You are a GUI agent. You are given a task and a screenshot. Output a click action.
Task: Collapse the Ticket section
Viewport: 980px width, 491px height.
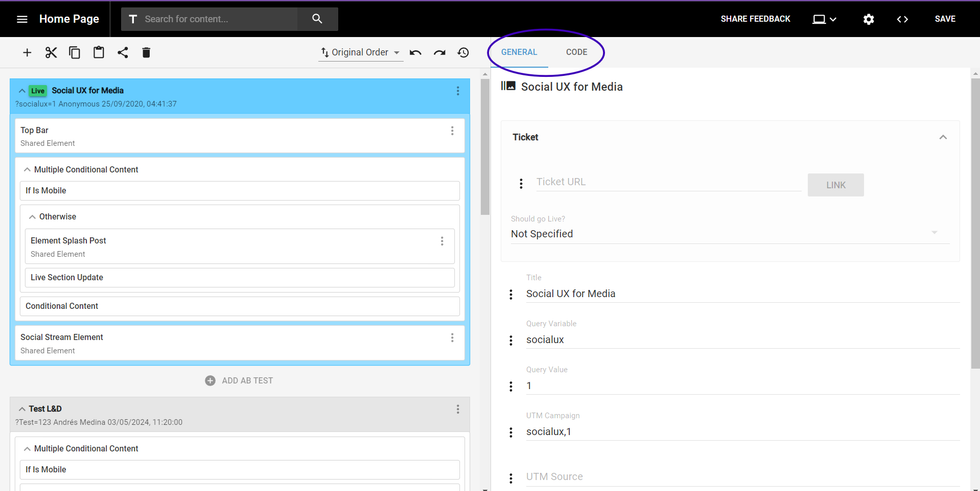coord(942,137)
